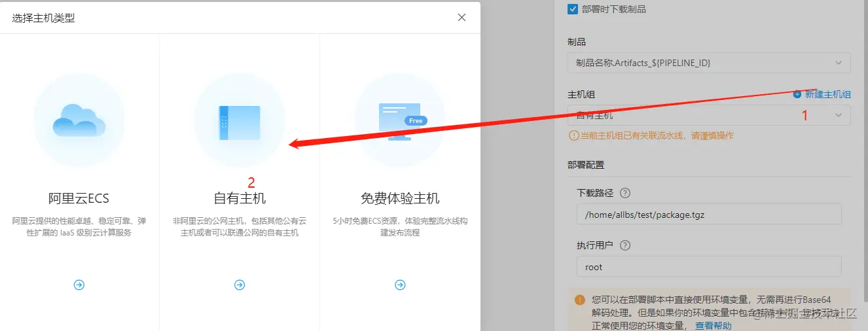Click the 执行用户 root input field
This screenshot has height=331, width=868.
point(709,267)
